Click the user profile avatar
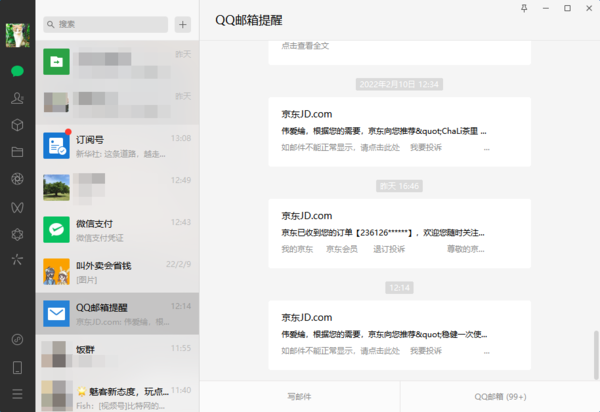This screenshot has height=412, width=600. pos(17,35)
